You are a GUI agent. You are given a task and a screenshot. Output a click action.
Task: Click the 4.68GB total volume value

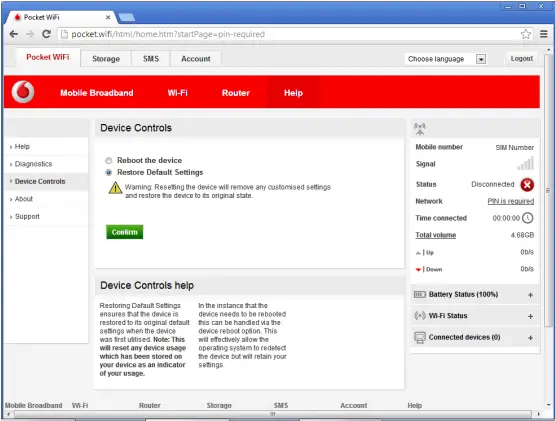(522, 235)
